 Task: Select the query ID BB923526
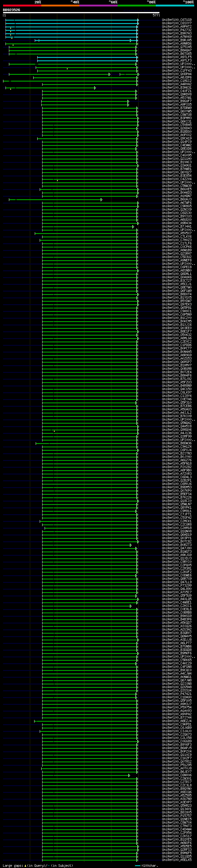click(x=11, y=10)
